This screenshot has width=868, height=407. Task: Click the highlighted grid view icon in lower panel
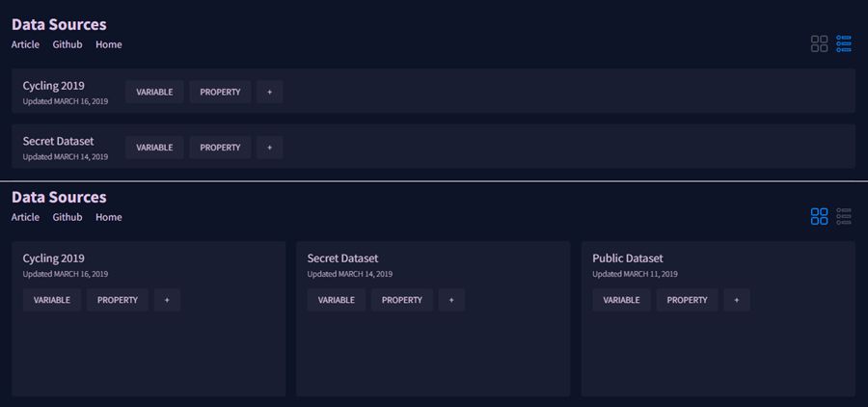(x=819, y=216)
